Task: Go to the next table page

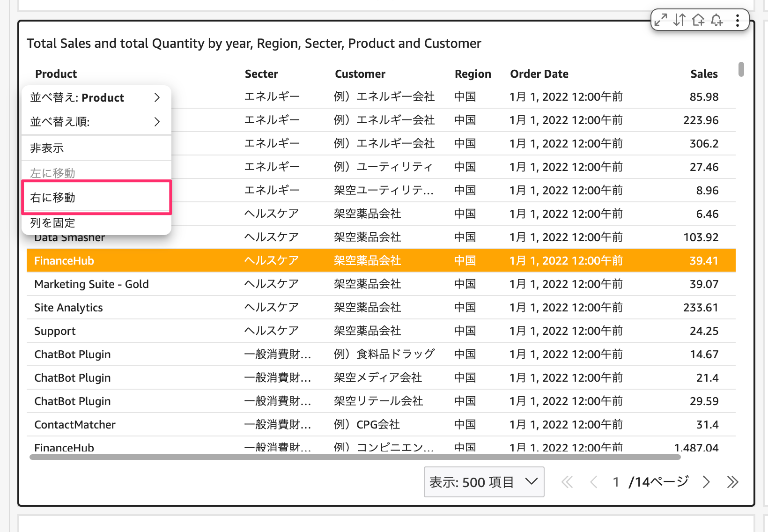Action: coord(706,482)
